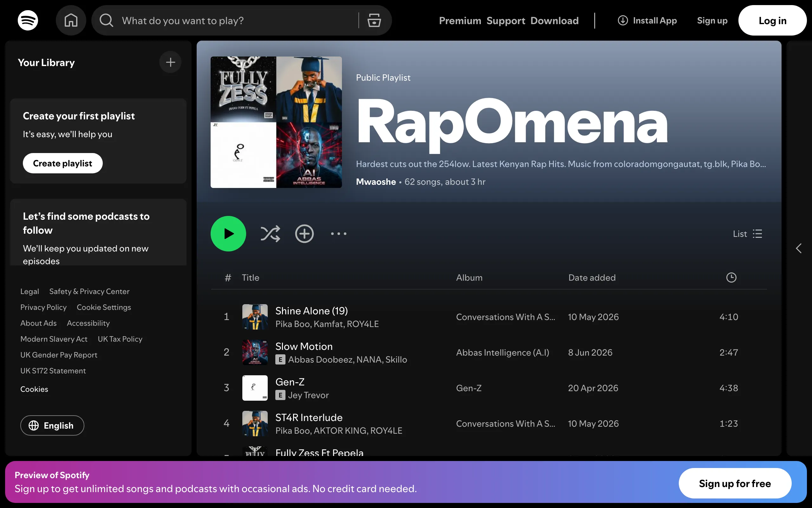Click the ST4R Interlude thumbnail

[x=255, y=424]
